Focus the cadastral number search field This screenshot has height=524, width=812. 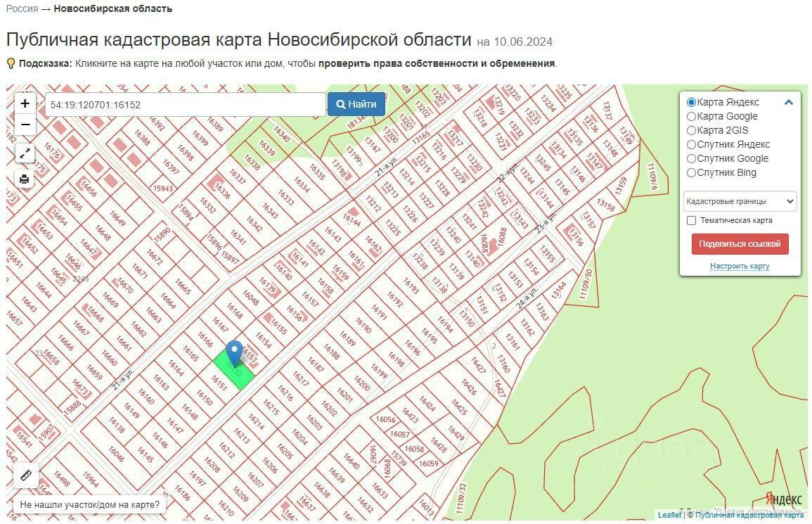click(185, 104)
